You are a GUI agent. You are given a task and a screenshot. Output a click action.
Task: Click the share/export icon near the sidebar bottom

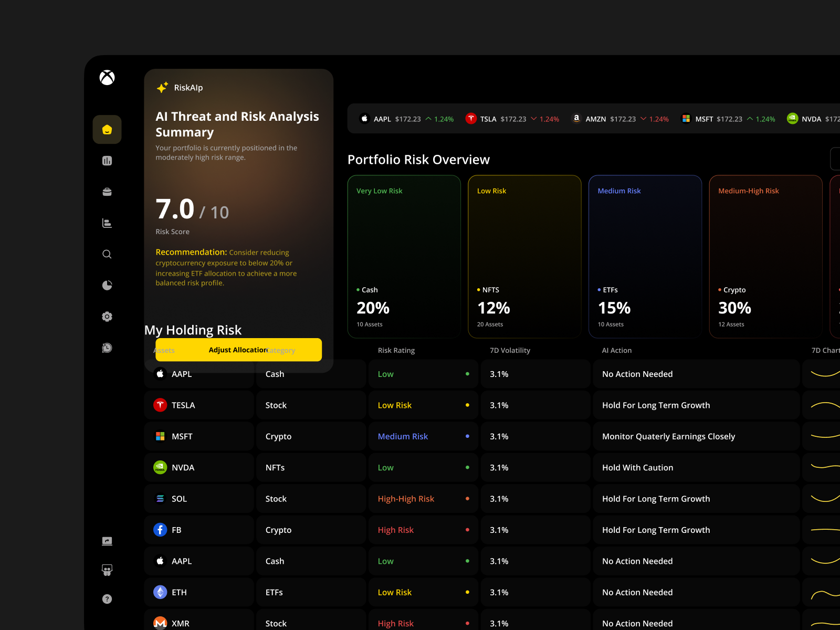pos(107,541)
